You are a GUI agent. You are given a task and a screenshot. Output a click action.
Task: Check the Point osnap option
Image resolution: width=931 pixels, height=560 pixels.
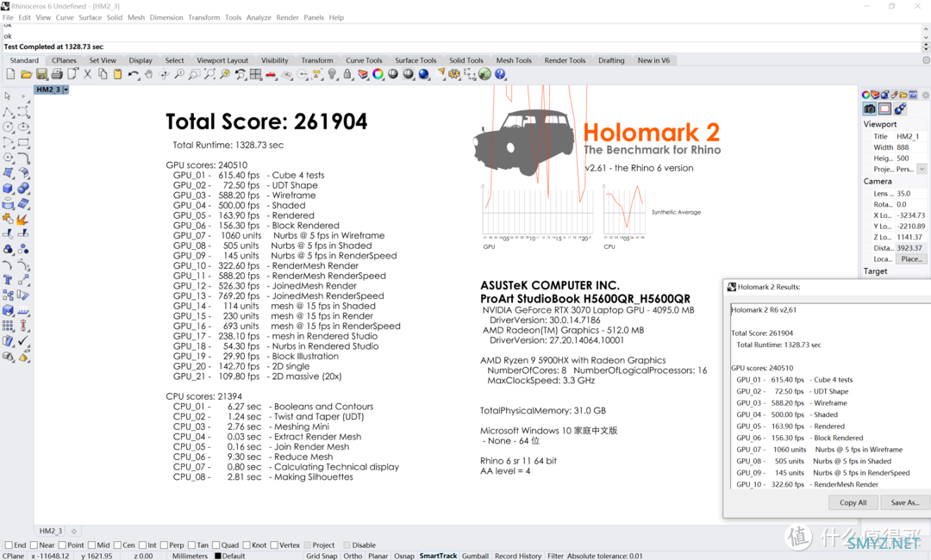point(62,545)
